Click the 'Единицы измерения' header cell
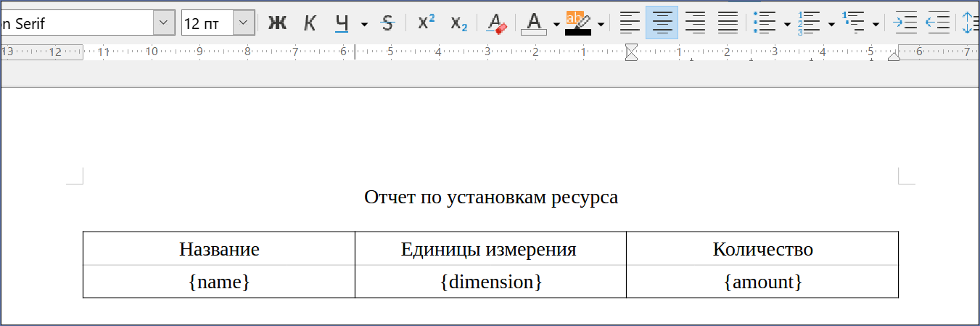This screenshot has width=980, height=326. [x=490, y=249]
